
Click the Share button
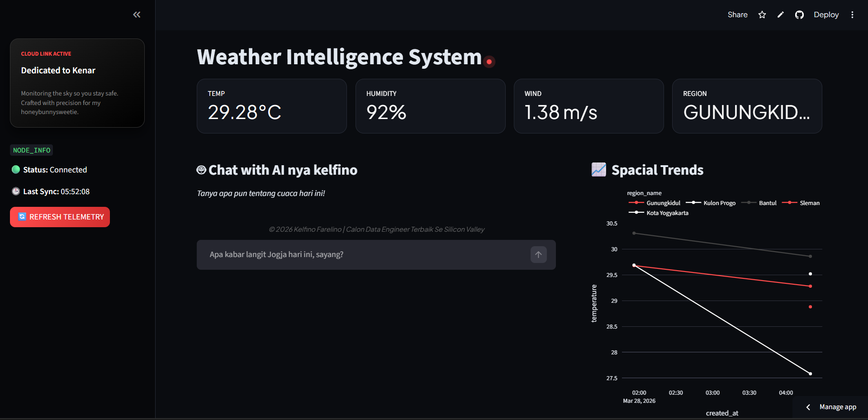click(737, 15)
